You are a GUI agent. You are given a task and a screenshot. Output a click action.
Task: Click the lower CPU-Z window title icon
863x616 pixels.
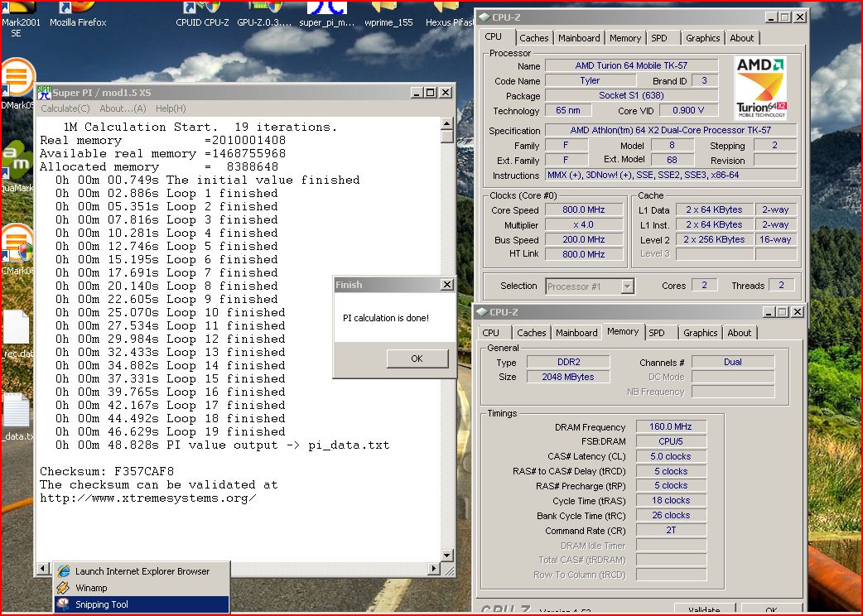482,312
